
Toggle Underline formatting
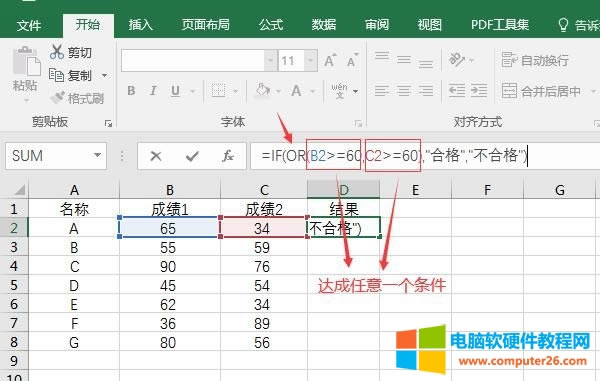click(175, 91)
